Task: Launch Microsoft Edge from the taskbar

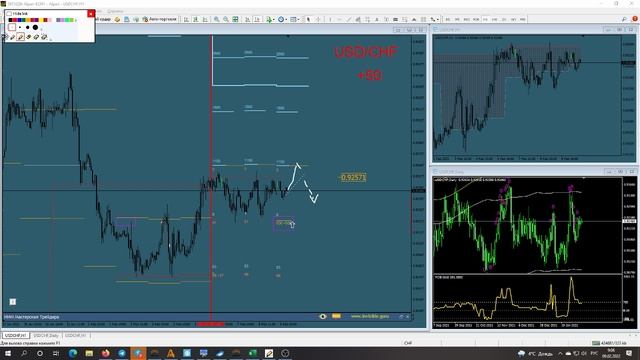Action: coord(73,353)
